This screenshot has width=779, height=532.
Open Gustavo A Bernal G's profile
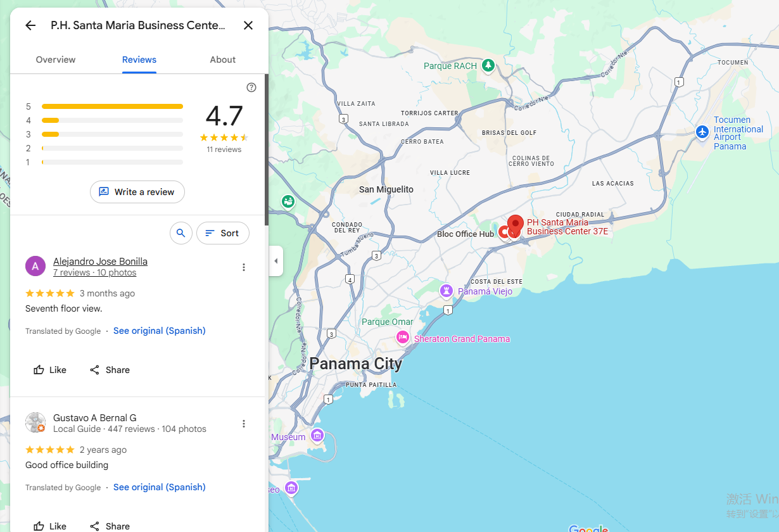tap(95, 418)
